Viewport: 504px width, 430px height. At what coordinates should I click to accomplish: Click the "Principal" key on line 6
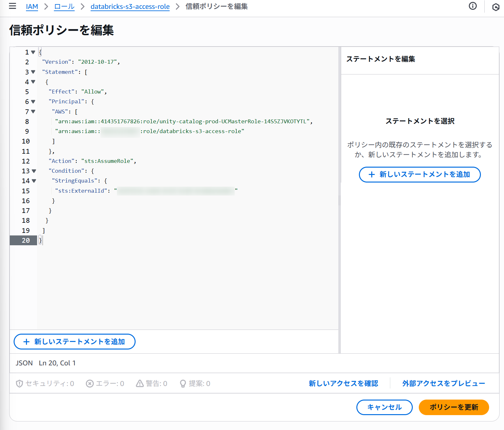pyautogui.click(x=67, y=102)
